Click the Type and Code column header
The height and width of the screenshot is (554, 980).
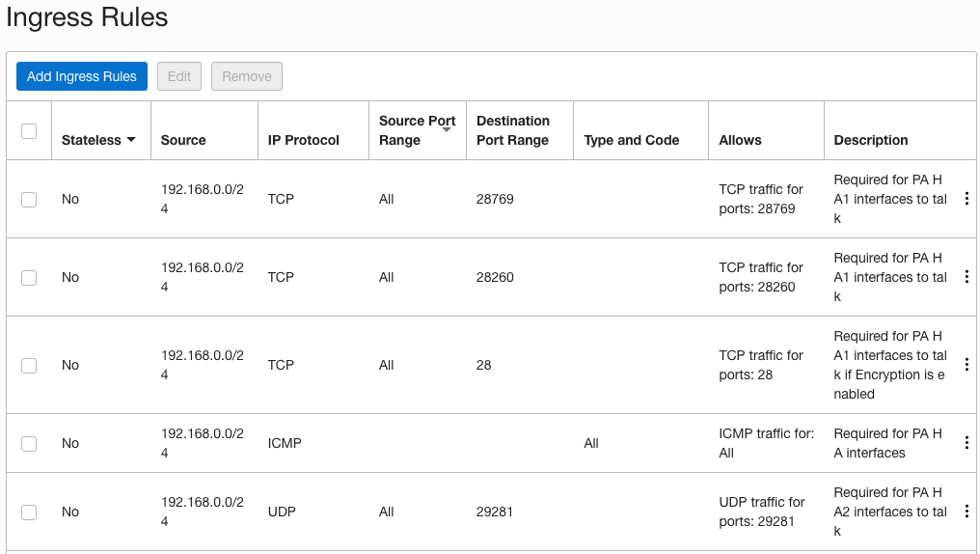pyautogui.click(x=632, y=140)
